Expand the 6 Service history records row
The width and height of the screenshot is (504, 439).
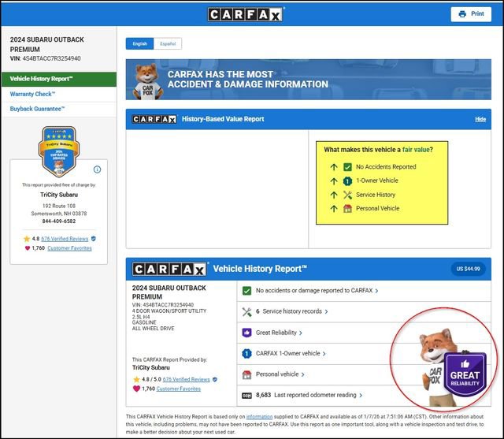[290, 311]
